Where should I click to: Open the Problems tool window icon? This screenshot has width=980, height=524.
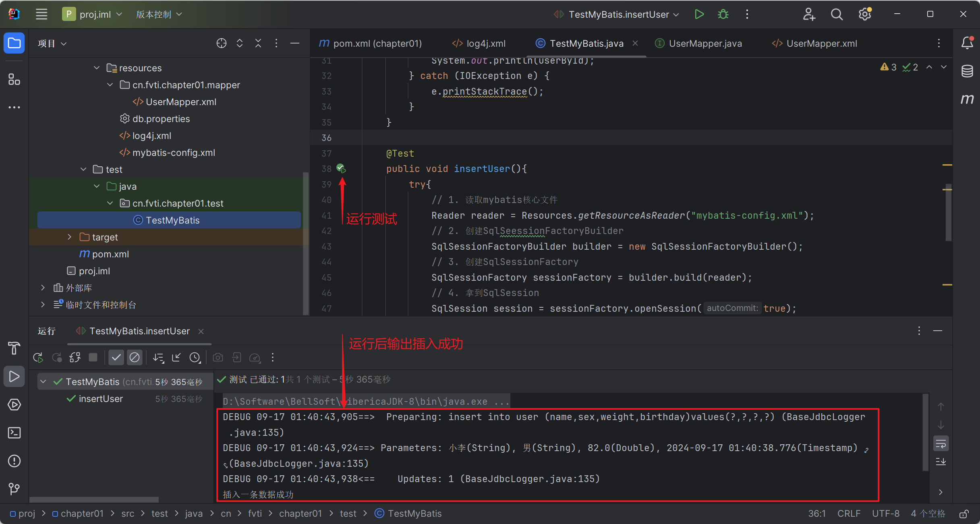(x=14, y=461)
